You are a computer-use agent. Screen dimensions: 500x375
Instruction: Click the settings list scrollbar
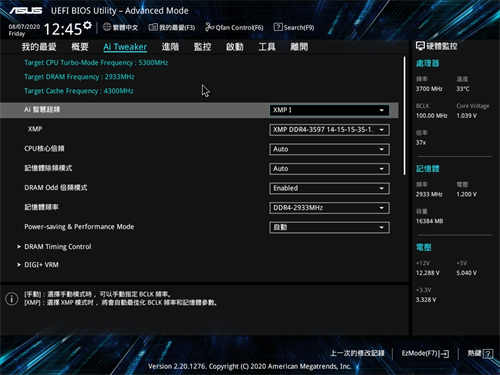pos(405,115)
